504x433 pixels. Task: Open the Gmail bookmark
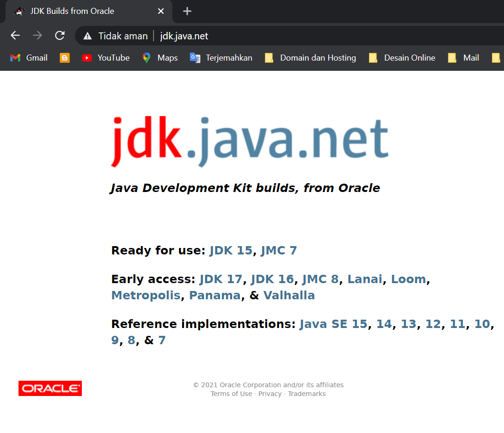[x=29, y=58]
